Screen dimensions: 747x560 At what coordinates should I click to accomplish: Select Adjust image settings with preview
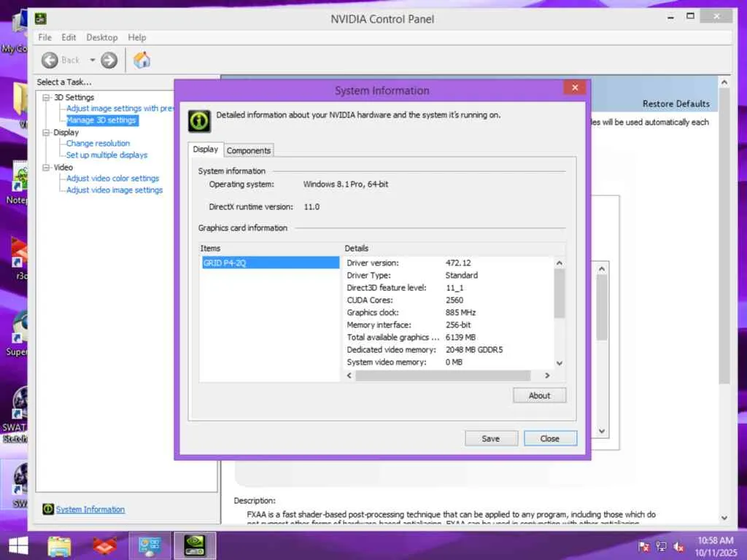coord(120,108)
